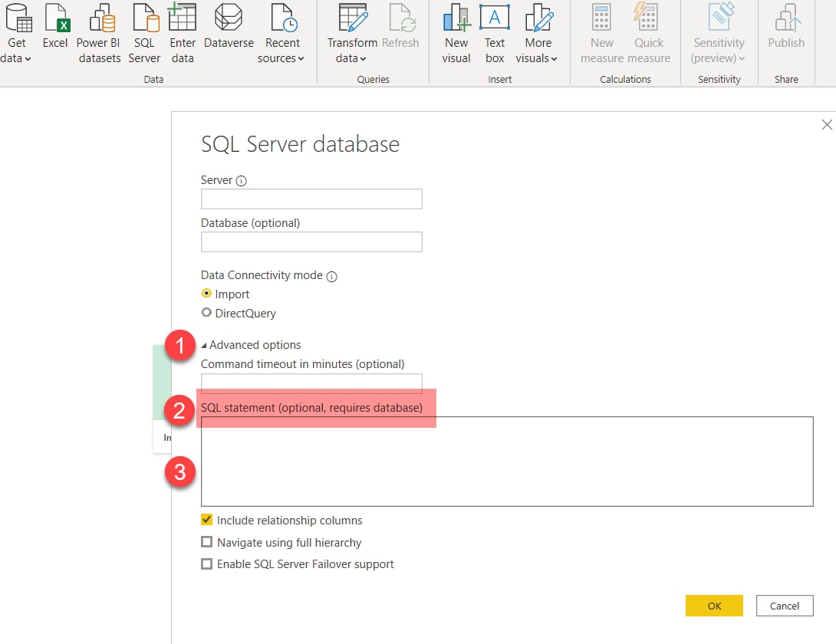Screen dimensions: 836x644
Task: Insert a Text box
Action: pos(495,33)
